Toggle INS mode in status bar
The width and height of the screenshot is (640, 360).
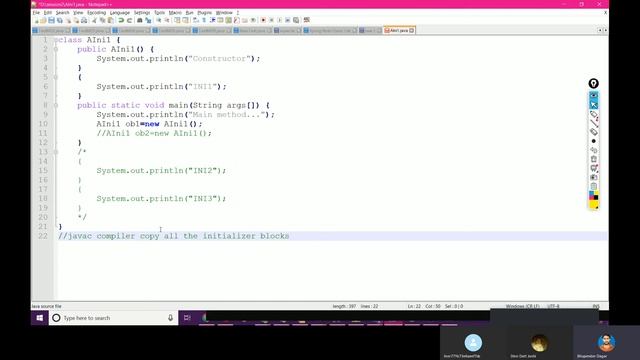point(596,306)
